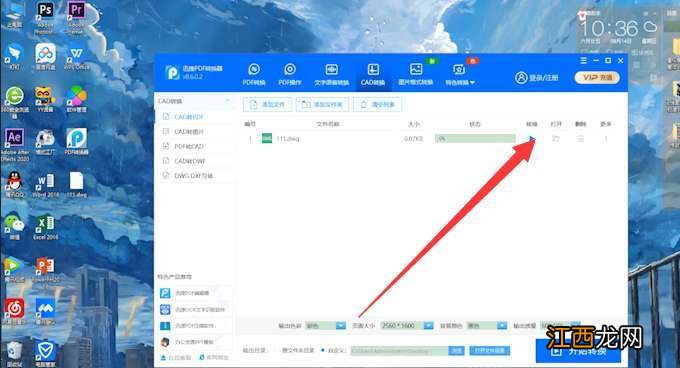Select the 原文件夹目录 radio option
This screenshot has width=680, height=368.
(x=294, y=350)
